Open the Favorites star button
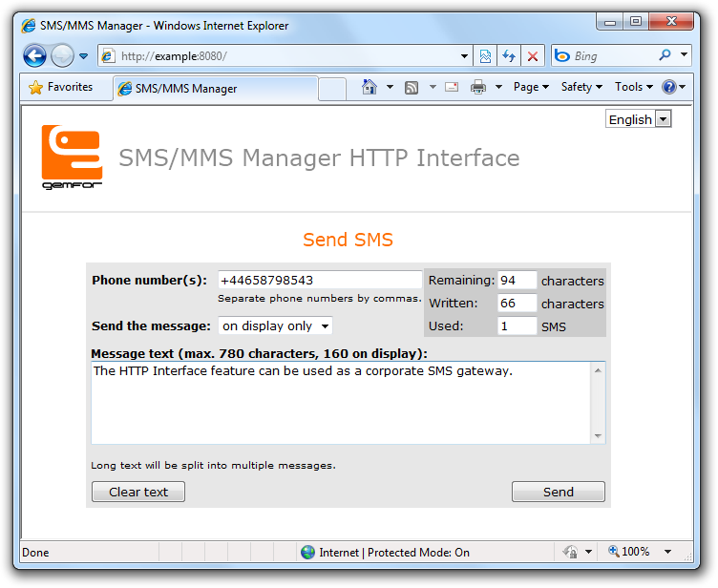 click(61, 87)
